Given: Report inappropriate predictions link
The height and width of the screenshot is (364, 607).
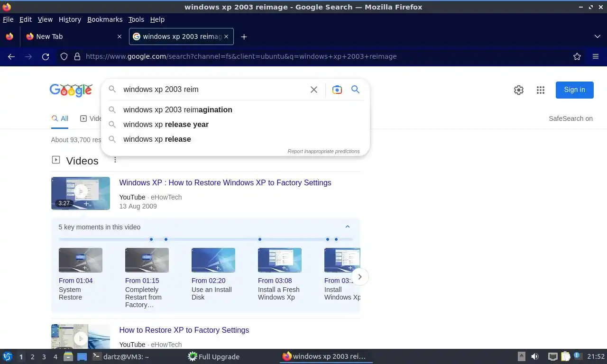Looking at the screenshot, I should coord(323,151).
